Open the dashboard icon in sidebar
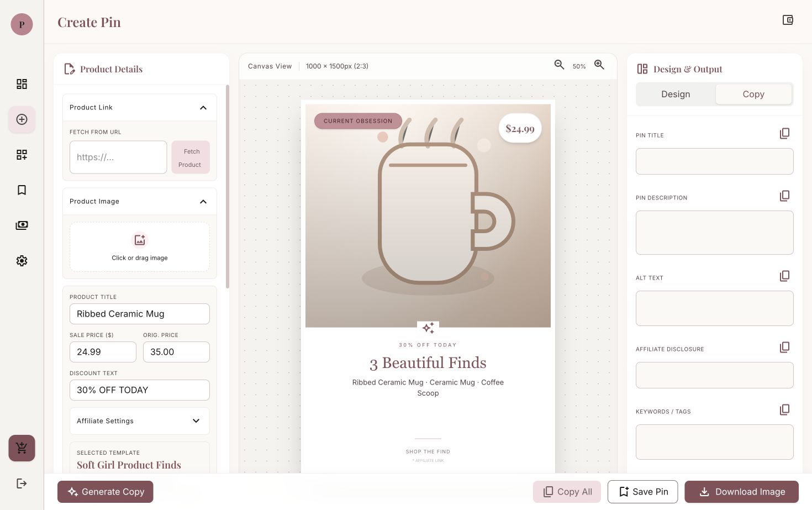Image resolution: width=812 pixels, height=510 pixels. coord(22,84)
